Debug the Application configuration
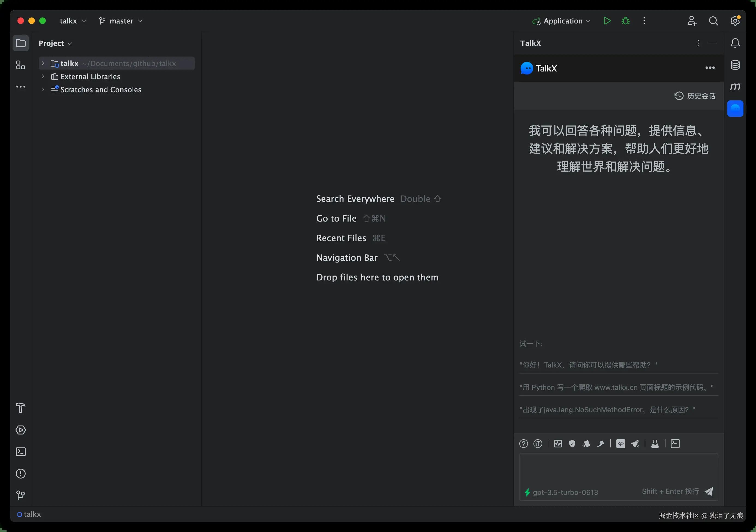Image resolution: width=756 pixels, height=532 pixels. (x=626, y=21)
